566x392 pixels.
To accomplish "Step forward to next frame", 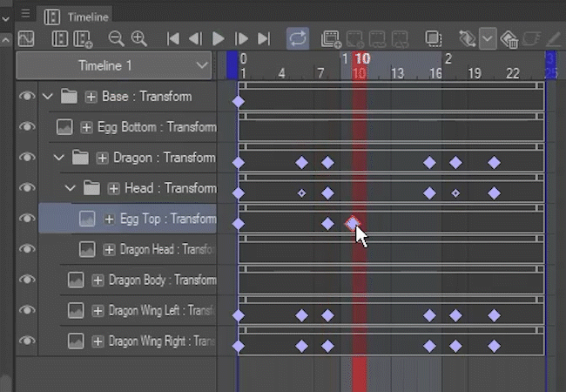I will click(x=241, y=38).
